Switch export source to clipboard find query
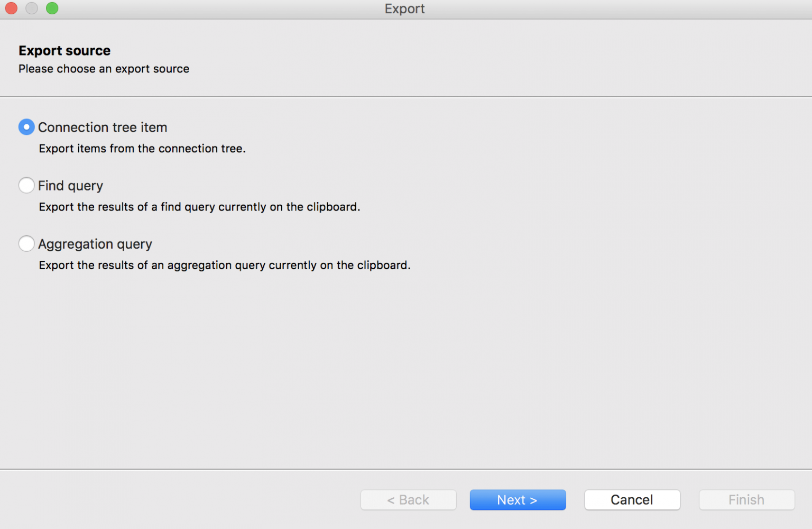The height and width of the screenshot is (529, 812). [x=26, y=185]
